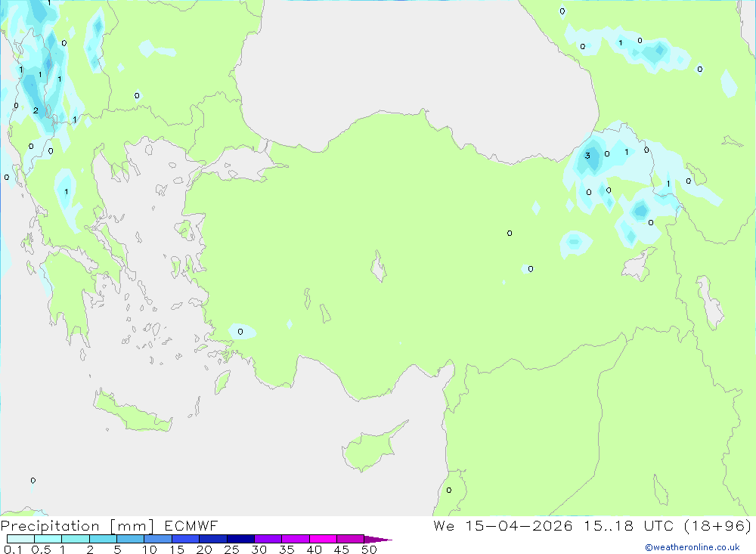Click the 'We 15-04-2026' date text
Image resolution: width=756 pixels, height=554 pixels.
503,526
